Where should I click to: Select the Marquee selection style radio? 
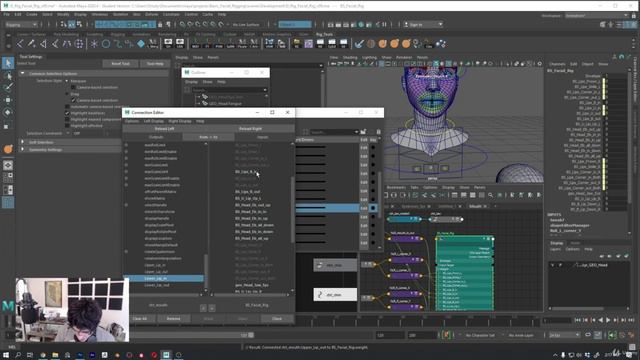click(x=67, y=81)
